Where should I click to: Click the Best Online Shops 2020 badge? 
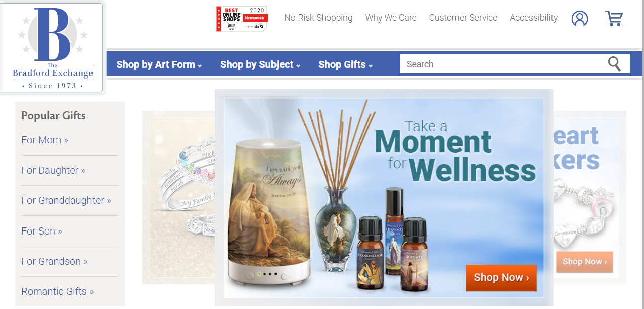(x=241, y=19)
